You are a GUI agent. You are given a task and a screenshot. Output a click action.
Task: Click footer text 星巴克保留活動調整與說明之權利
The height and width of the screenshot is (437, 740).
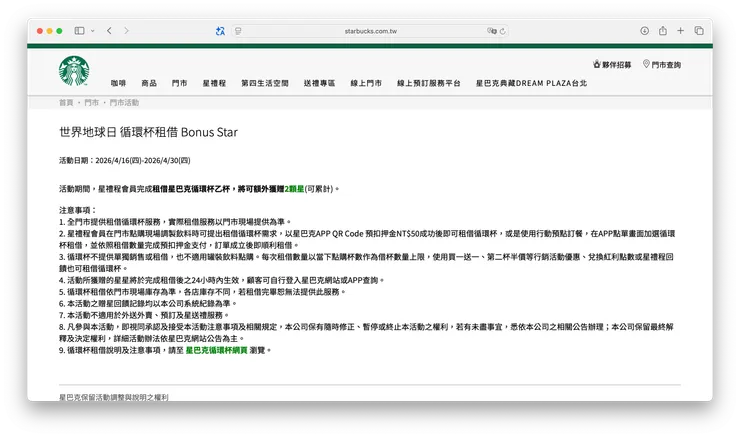click(x=114, y=397)
